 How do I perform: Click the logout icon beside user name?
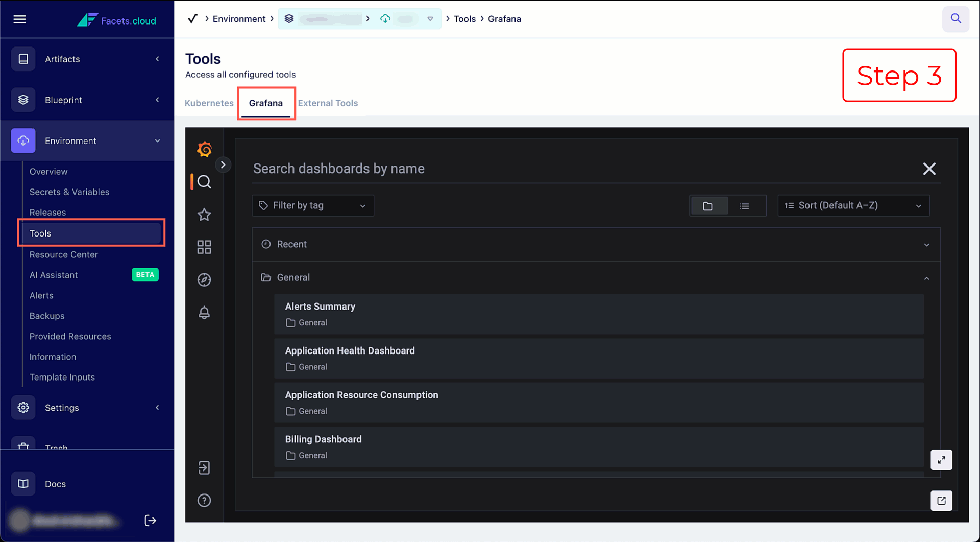point(150,521)
